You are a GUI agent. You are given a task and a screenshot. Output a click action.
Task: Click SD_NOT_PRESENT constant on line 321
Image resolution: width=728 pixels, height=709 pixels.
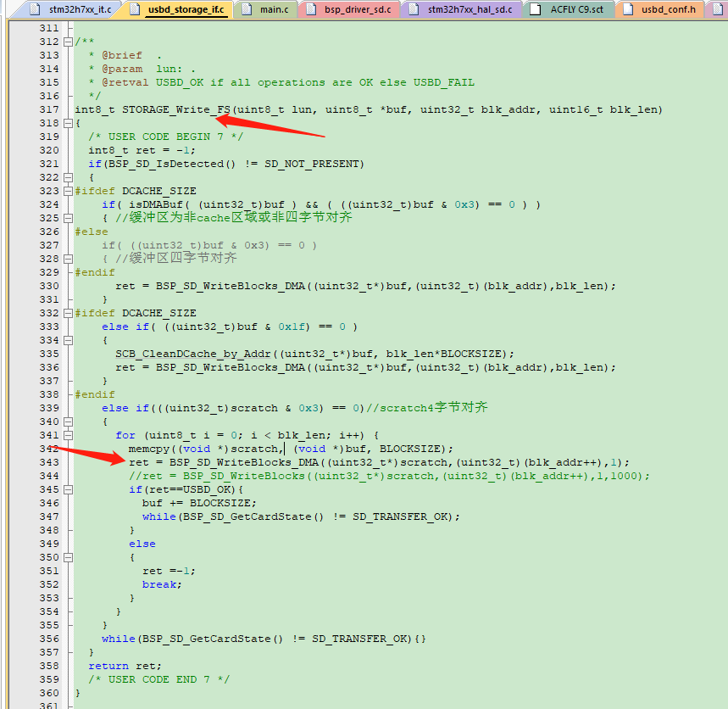[x=312, y=164]
